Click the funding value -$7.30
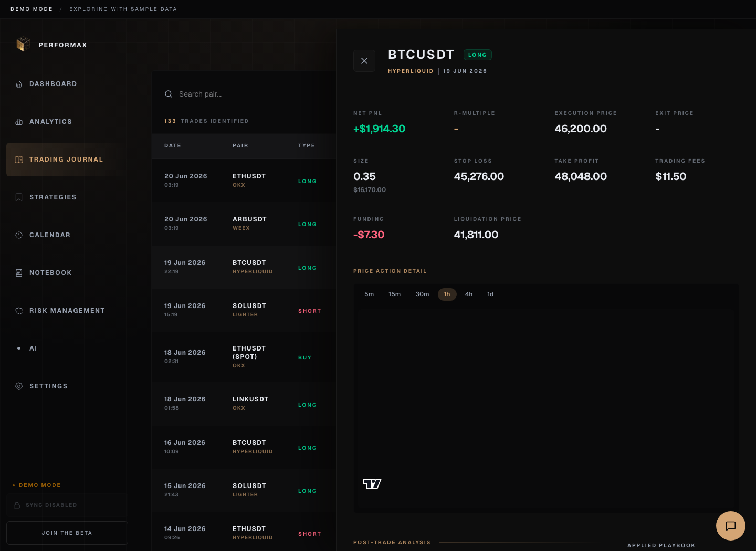Image resolution: width=756 pixels, height=551 pixels. [369, 235]
